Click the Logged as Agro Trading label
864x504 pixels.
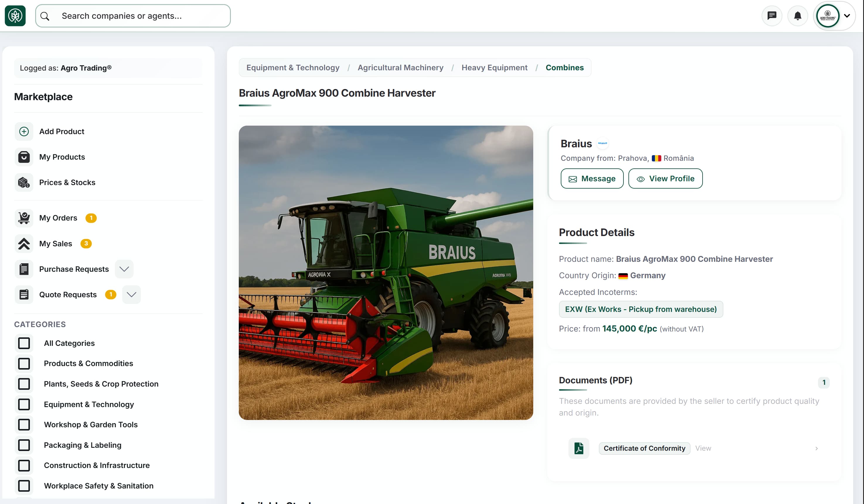pyautogui.click(x=66, y=68)
